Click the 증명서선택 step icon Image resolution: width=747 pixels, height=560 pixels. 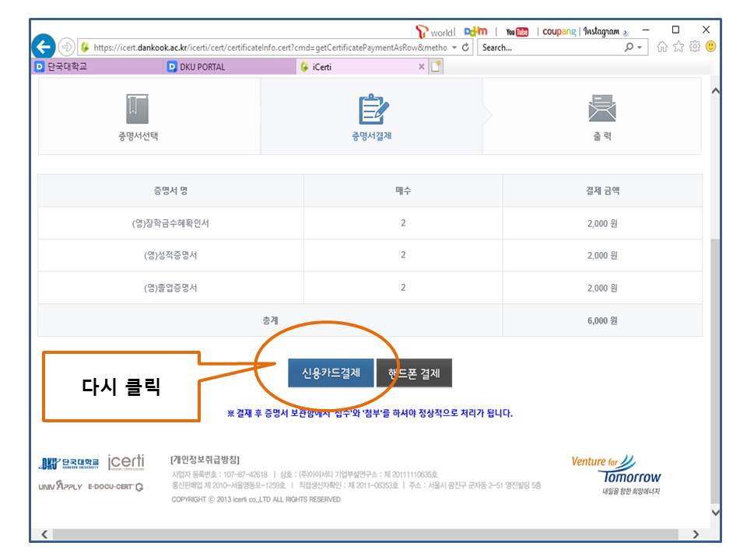click(138, 108)
